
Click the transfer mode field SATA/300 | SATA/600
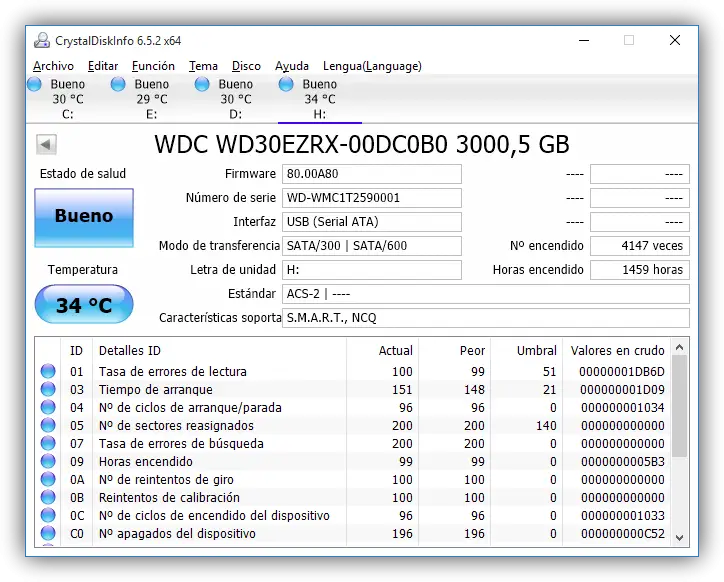[372, 246]
